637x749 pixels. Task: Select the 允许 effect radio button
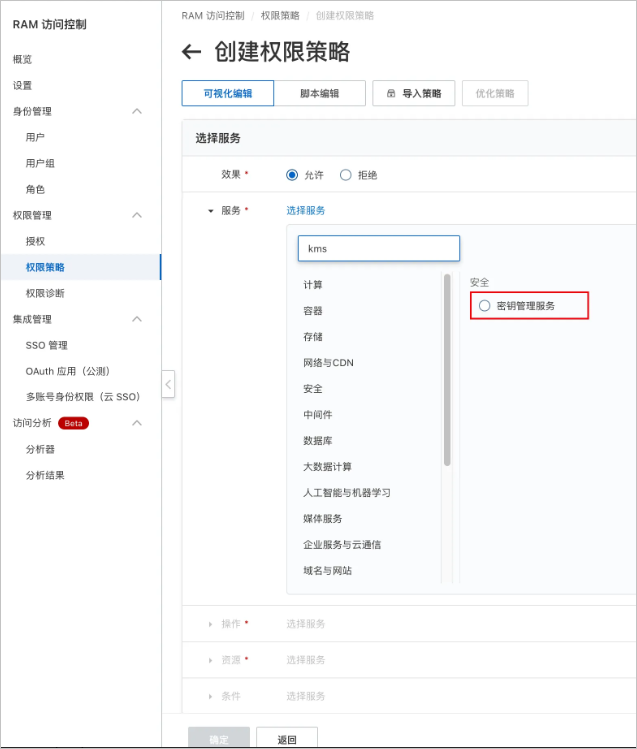pyautogui.click(x=292, y=175)
